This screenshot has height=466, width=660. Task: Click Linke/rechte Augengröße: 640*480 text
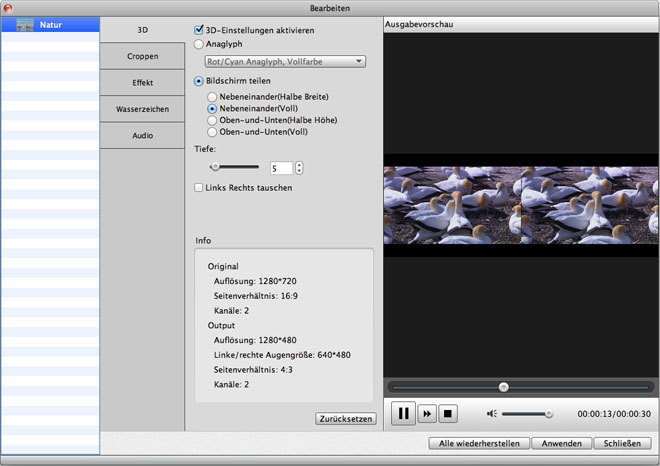[282, 355]
